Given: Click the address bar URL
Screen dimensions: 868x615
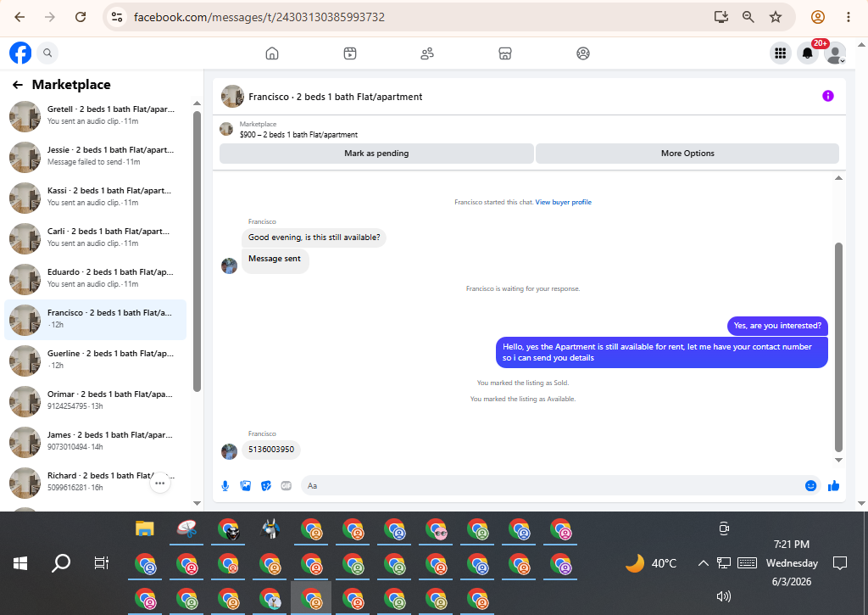Looking at the screenshot, I should click(259, 17).
